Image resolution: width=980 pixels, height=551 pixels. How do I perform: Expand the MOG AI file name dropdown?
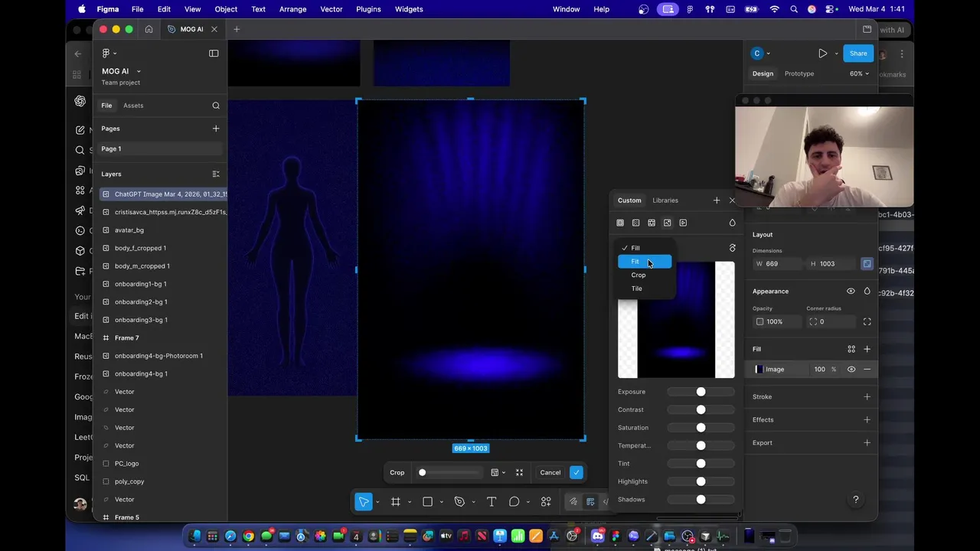[139, 71]
